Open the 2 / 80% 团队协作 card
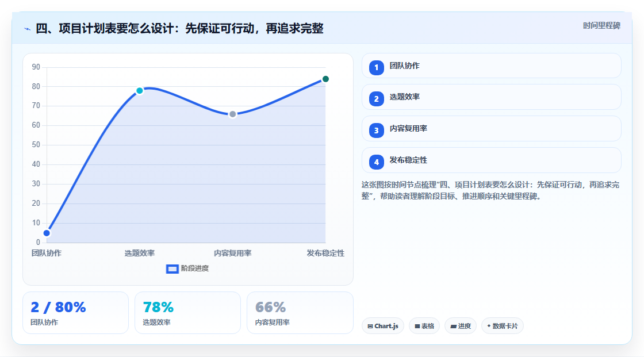The width and height of the screenshot is (644, 357). (75, 313)
